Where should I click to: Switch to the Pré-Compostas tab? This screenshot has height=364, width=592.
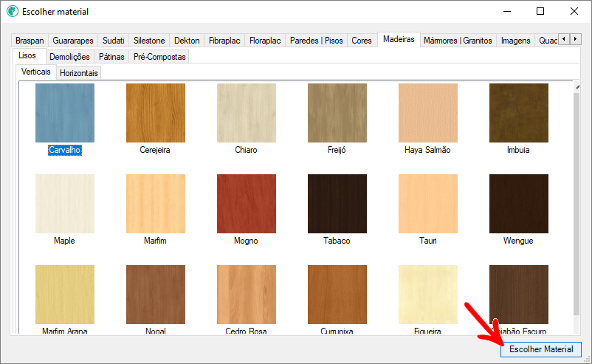tap(160, 57)
